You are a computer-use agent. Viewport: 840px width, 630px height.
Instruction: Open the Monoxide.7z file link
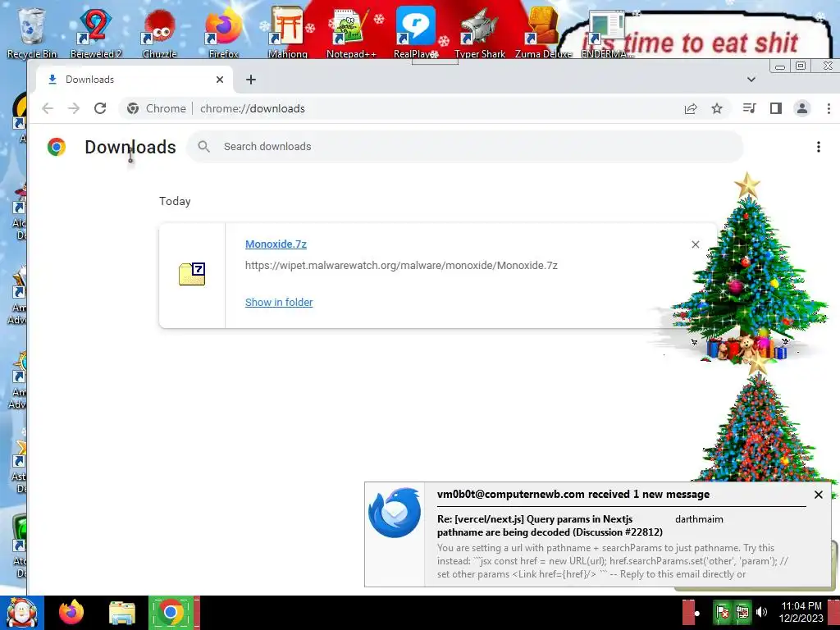276,244
